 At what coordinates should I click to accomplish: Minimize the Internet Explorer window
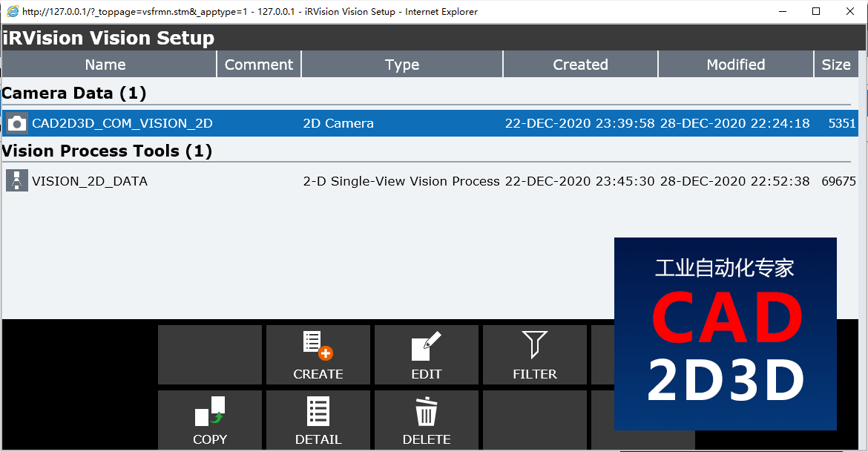tap(783, 12)
